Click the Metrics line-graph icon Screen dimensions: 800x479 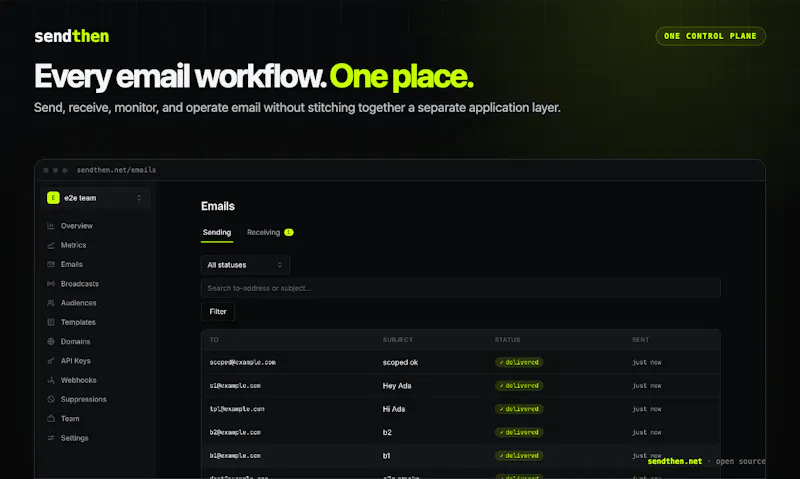pos(51,245)
